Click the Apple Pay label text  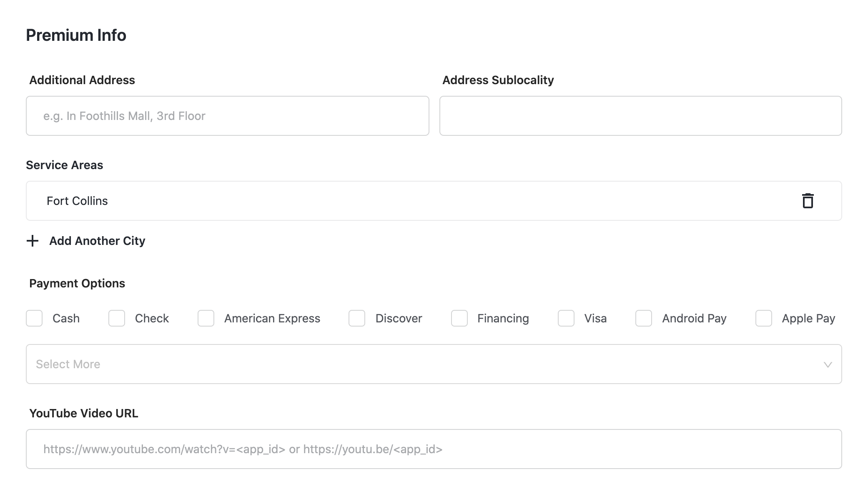pyautogui.click(x=808, y=318)
